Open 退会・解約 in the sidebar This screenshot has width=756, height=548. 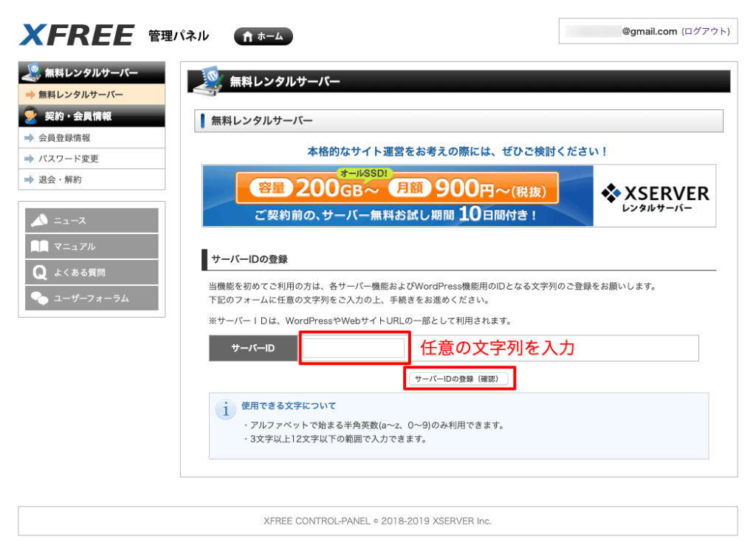click(x=92, y=179)
